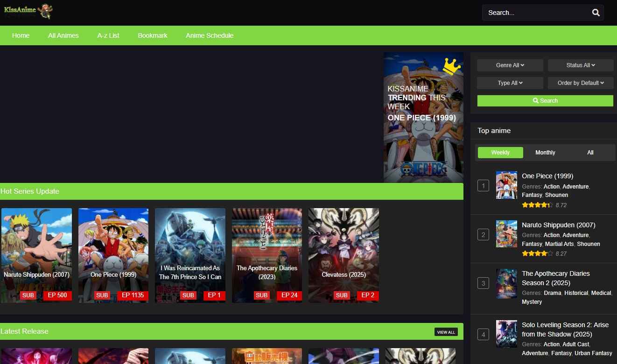617x364 pixels.
Task: Open One Piece trending banner
Action: click(x=423, y=117)
